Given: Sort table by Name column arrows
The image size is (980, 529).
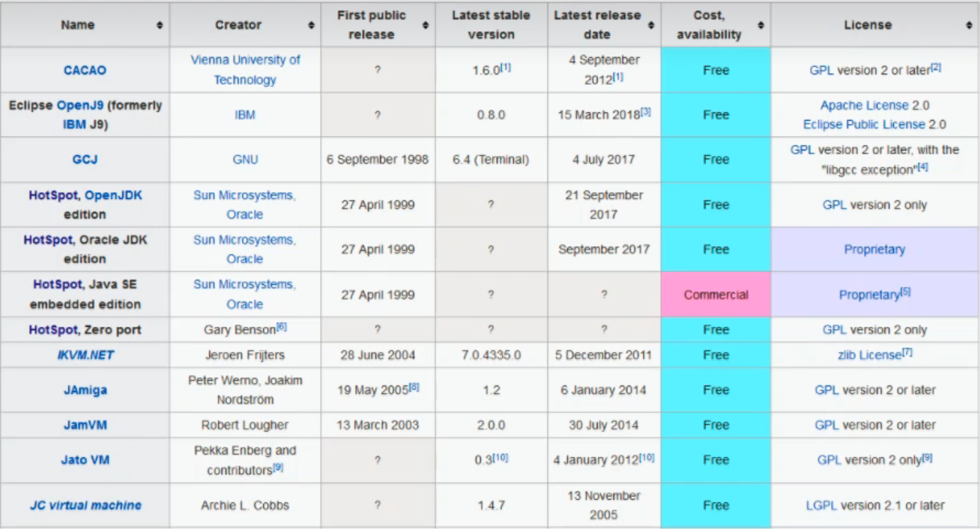Looking at the screenshot, I should tap(160, 25).
